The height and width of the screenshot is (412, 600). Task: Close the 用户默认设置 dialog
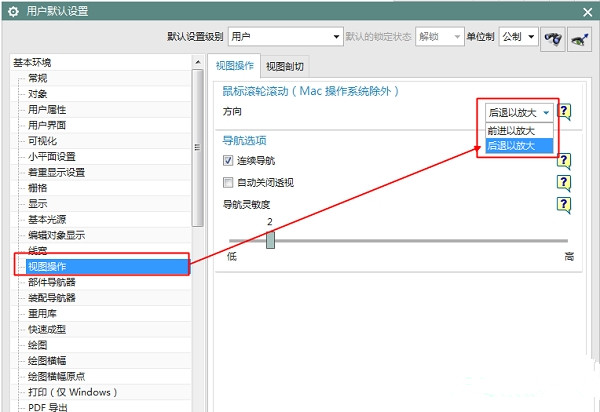584,11
